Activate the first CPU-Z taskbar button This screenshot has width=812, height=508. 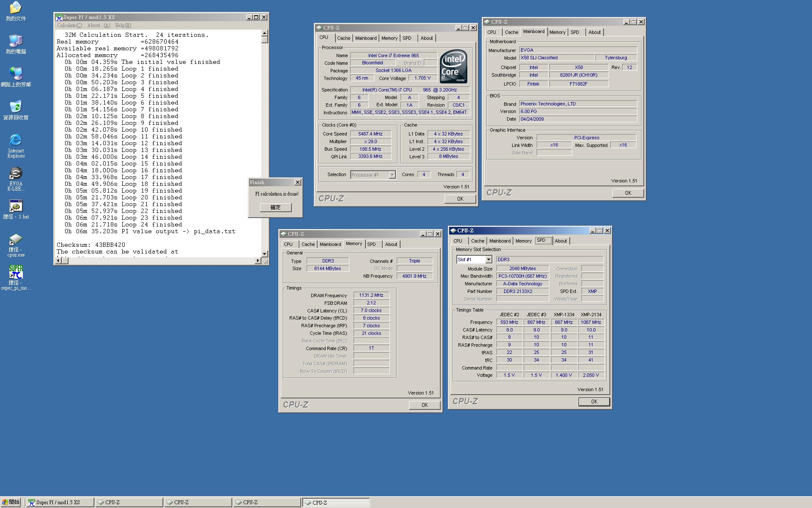[x=129, y=502]
